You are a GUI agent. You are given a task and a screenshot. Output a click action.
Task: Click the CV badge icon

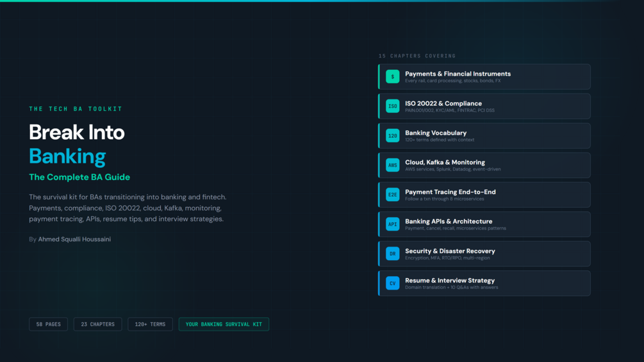tap(392, 283)
